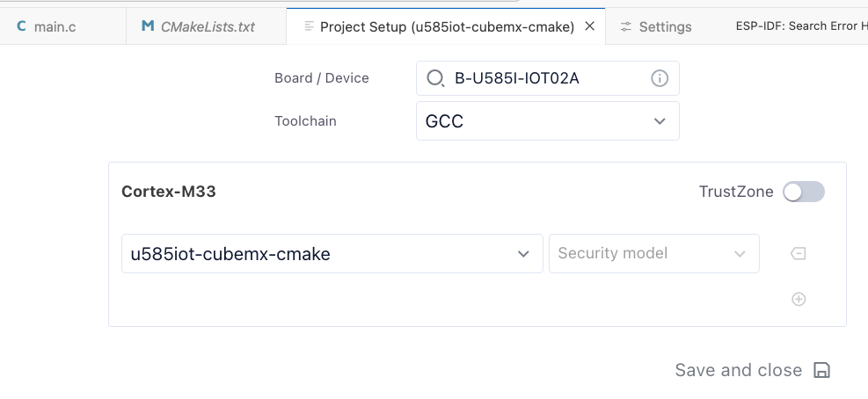Screen dimensions: 868x399
Task: Toggle the TrustZone switch
Action: click(804, 192)
